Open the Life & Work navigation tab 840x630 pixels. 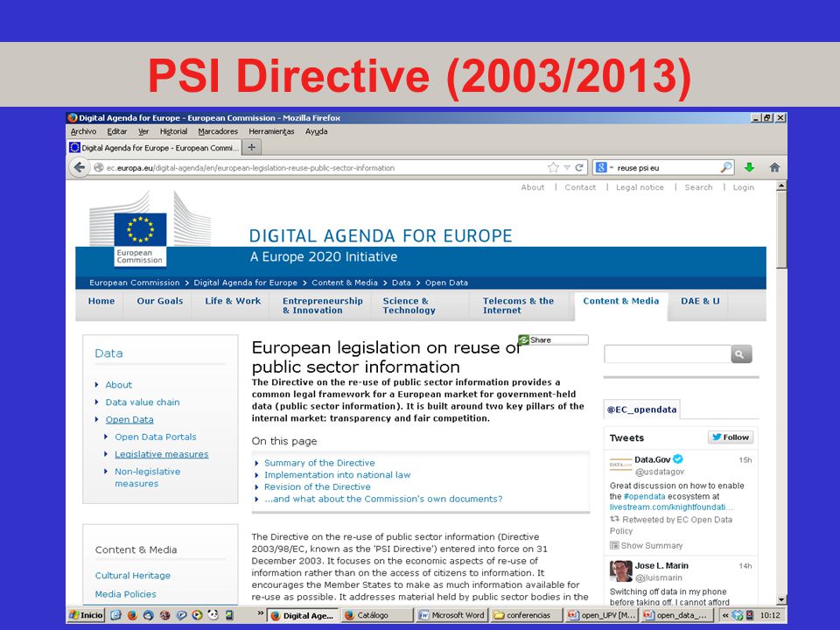click(x=233, y=301)
